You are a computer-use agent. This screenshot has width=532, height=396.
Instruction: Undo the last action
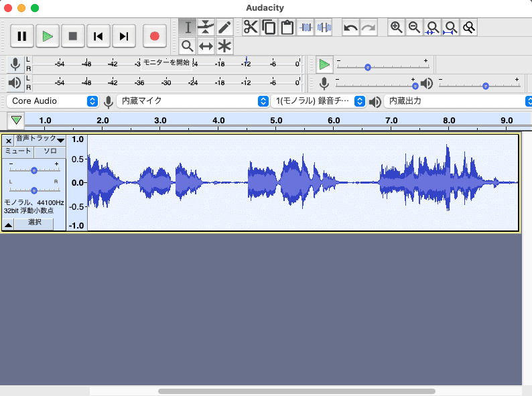350,27
